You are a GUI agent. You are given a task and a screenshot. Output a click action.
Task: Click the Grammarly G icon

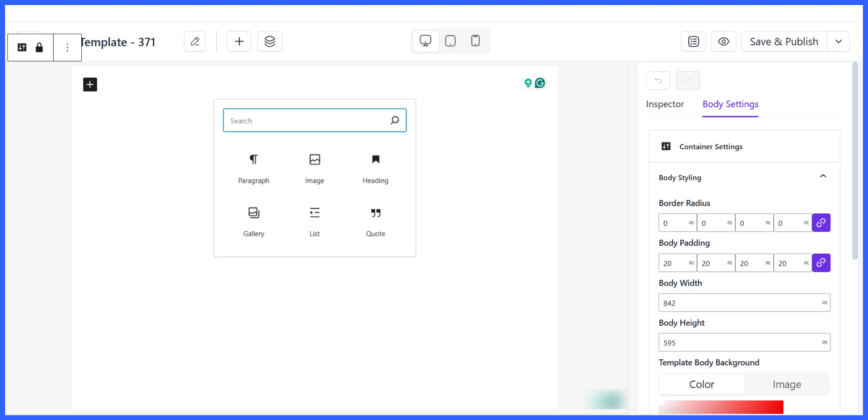point(540,83)
